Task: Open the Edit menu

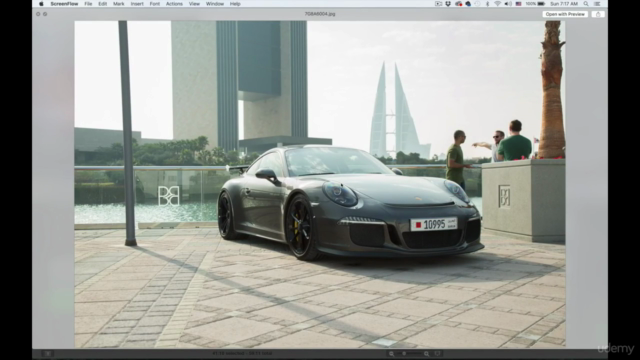Action: (102, 4)
